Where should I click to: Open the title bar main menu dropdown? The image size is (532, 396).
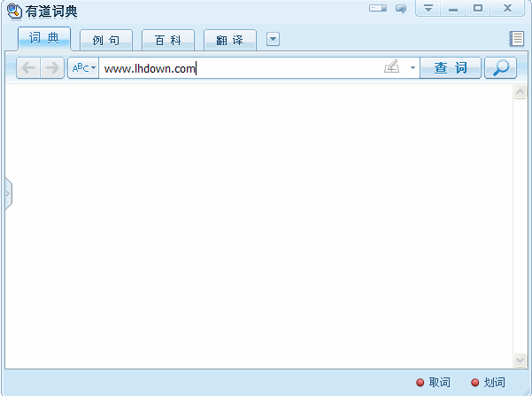(x=428, y=8)
